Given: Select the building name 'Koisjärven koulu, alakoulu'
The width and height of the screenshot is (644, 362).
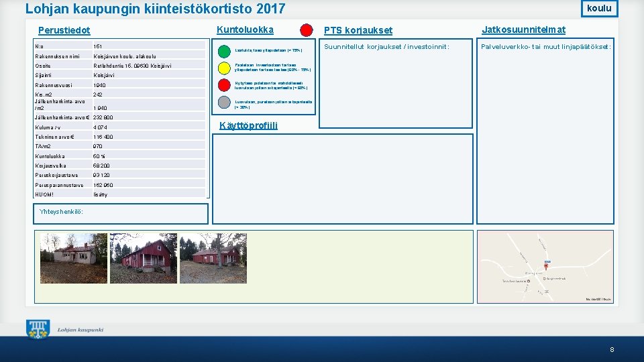Looking at the screenshot, I should coord(125,56).
